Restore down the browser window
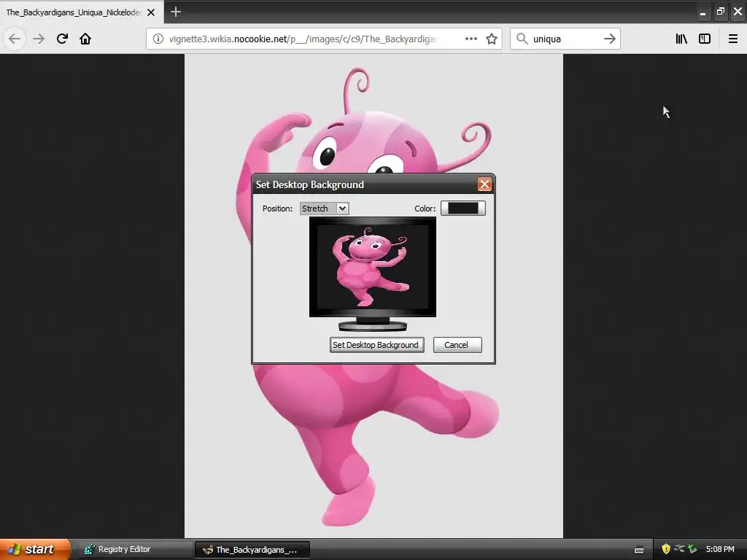747x560 pixels. tap(720, 12)
